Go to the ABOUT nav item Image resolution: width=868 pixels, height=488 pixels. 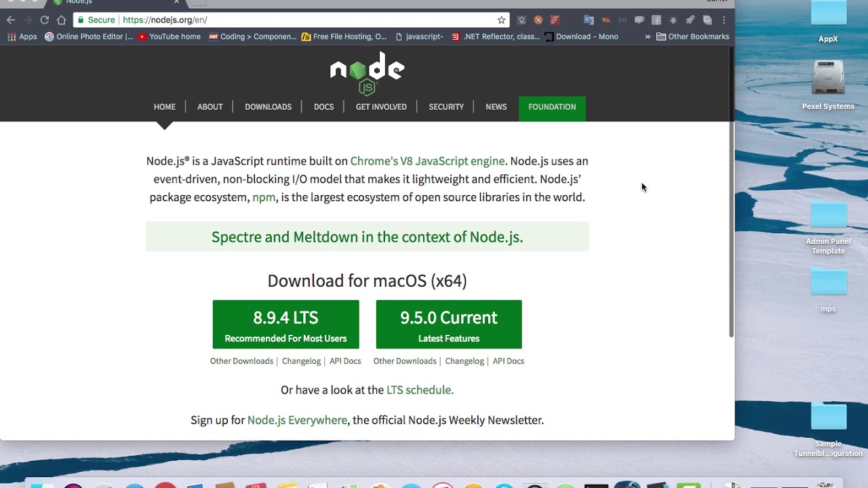click(x=210, y=107)
